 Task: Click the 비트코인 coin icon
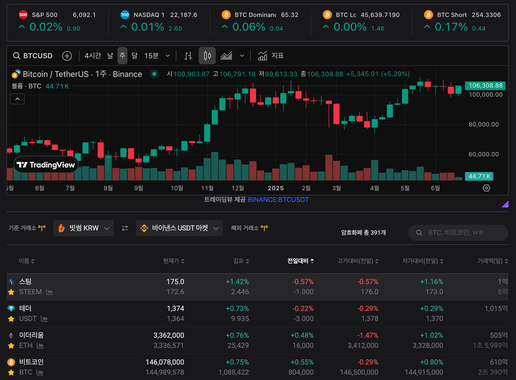[x=11, y=362]
